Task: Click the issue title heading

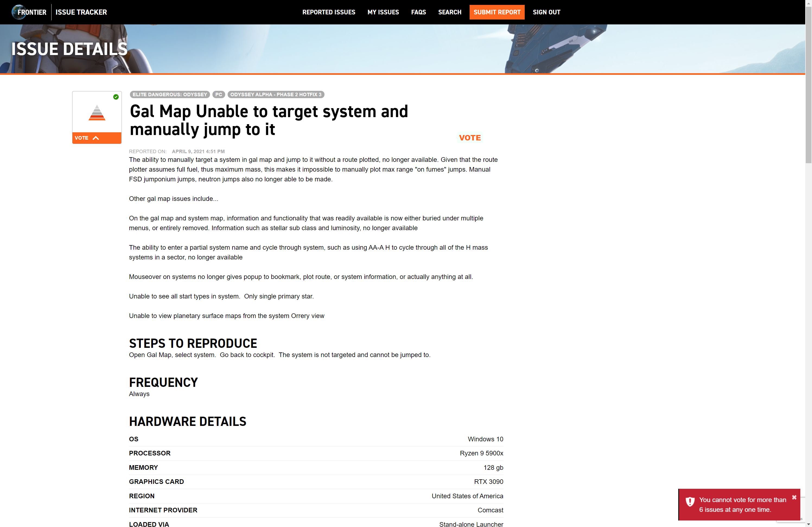Action: (x=269, y=120)
